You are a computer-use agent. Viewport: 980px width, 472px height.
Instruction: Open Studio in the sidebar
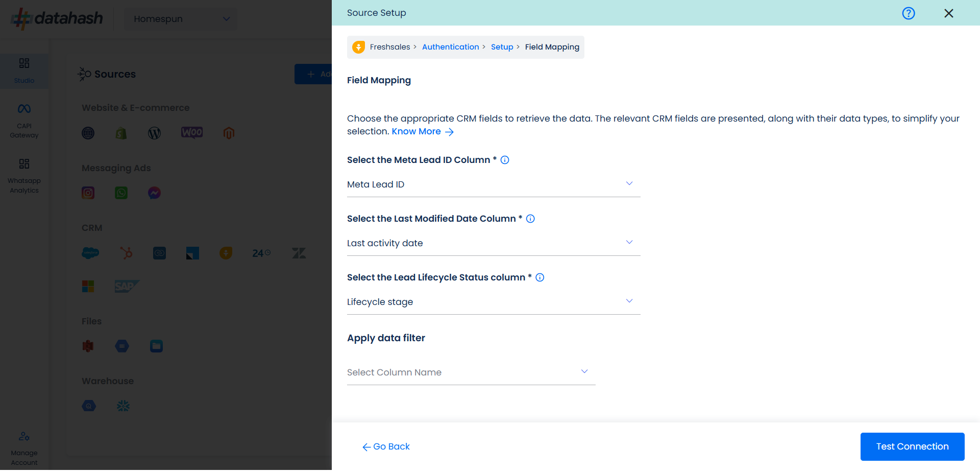point(24,70)
